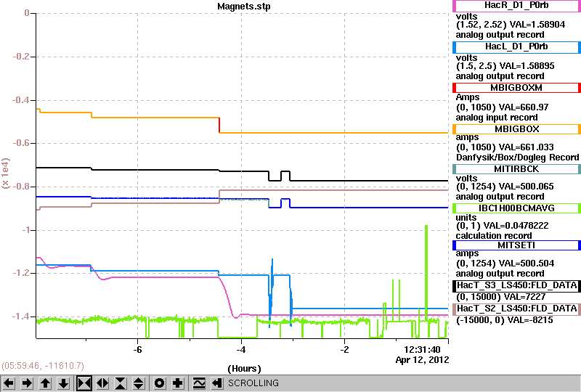581x392 pixels.
Task: Click the VAL=660.97 reading
Action: click(x=524, y=107)
